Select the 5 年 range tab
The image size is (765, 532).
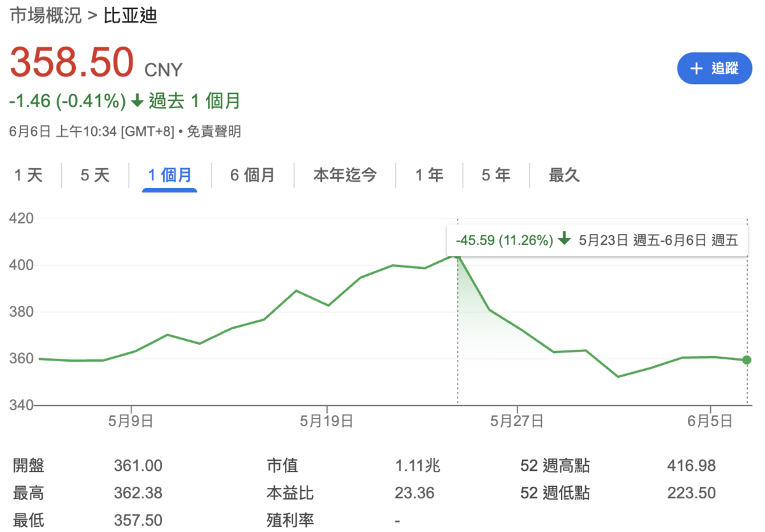(496, 175)
